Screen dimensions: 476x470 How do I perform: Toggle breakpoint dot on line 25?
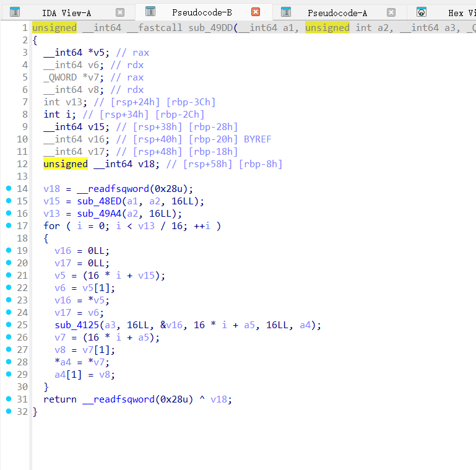(9, 324)
